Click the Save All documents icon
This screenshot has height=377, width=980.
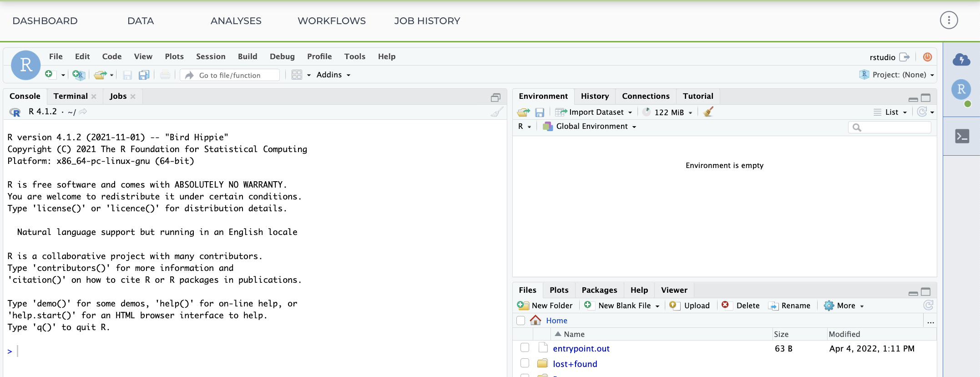144,75
